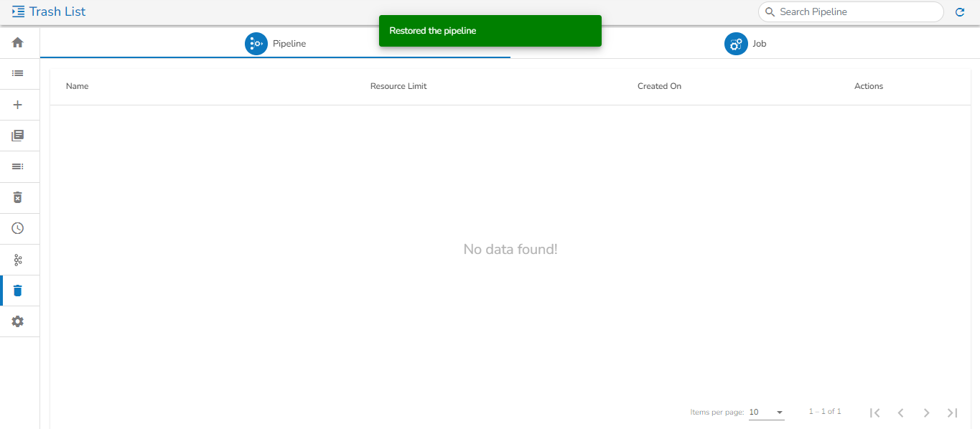Open the branch nodes sidebar icon
This screenshot has width=980, height=429.
[18, 260]
